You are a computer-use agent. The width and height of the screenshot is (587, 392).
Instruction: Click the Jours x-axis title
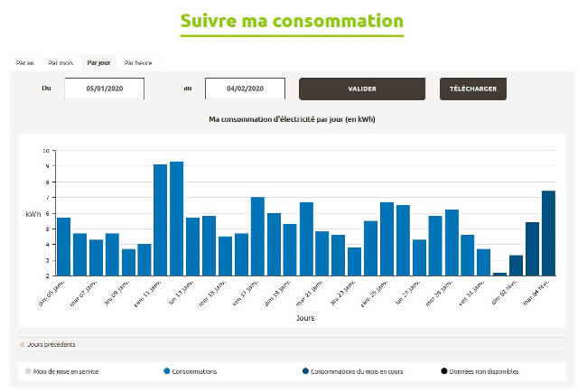(x=305, y=318)
